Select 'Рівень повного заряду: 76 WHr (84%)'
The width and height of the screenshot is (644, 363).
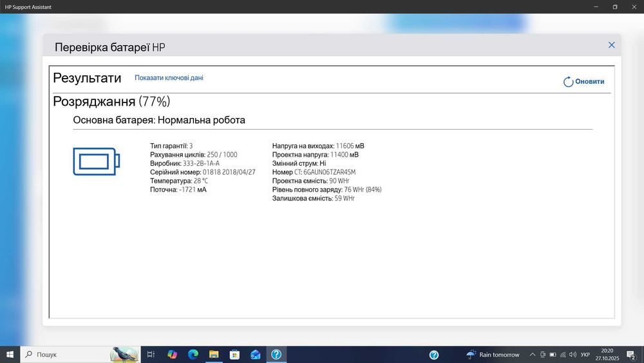[x=327, y=190]
